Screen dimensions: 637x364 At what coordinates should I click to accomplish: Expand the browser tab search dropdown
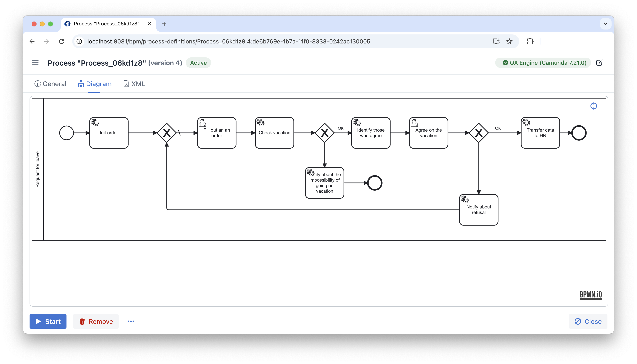point(606,24)
